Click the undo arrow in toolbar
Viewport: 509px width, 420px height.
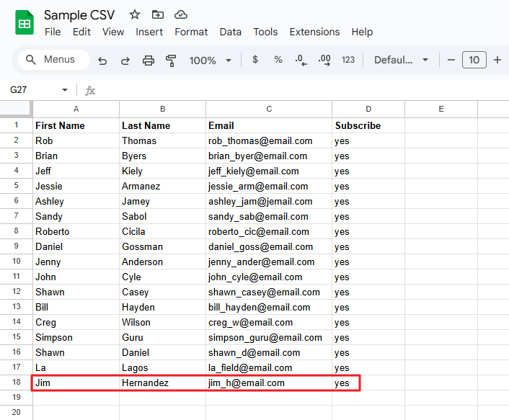(x=102, y=61)
